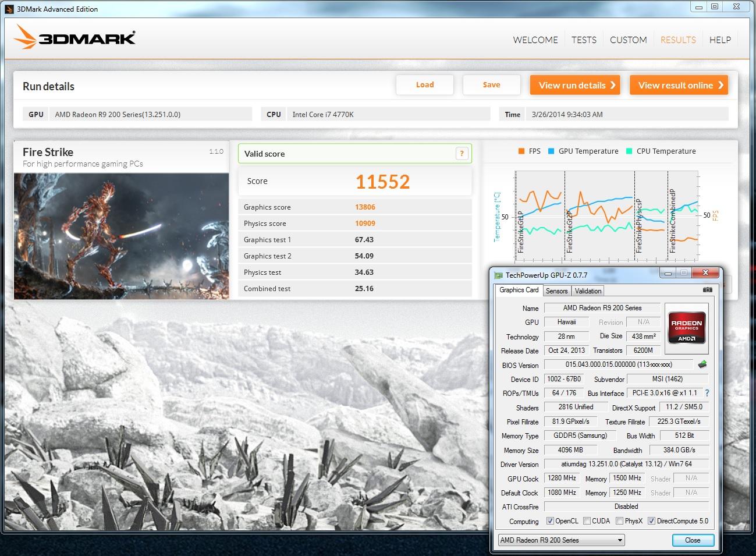Image resolution: width=756 pixels, height=556 pixels.
Task: Click the 3DMark title bar app icon
Action: 9,9
